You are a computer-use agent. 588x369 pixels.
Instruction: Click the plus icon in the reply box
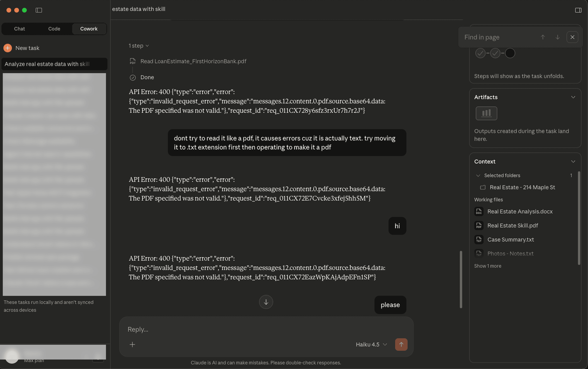point(132,344)
